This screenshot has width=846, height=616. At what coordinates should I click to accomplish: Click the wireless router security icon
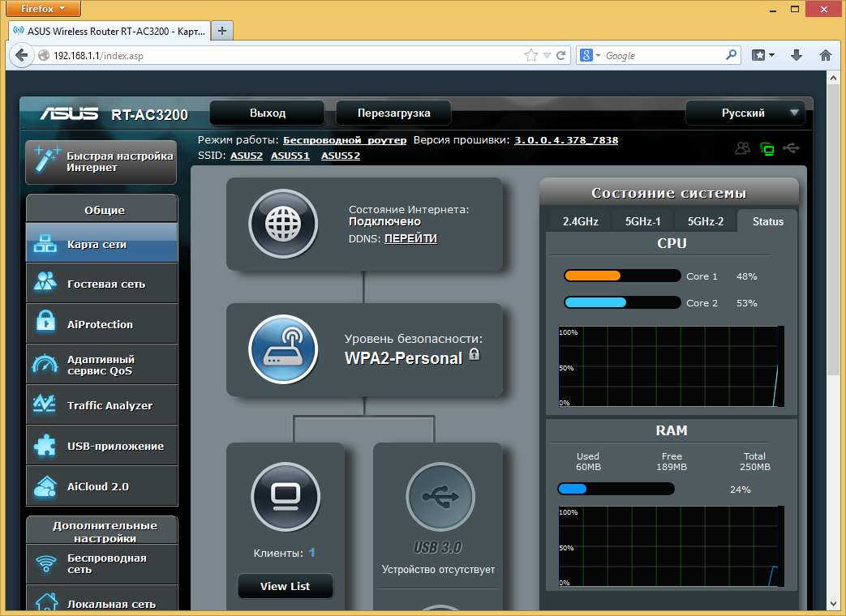click(x=283, y=349)
